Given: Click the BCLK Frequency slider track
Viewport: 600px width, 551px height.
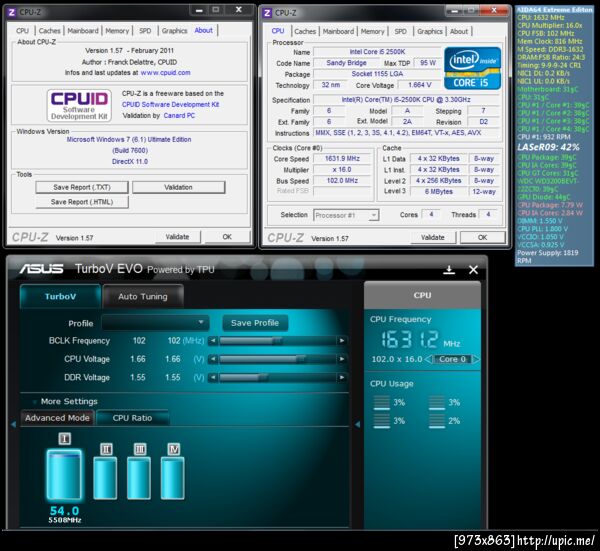Looking at the screenshot, I should coord(277,341).
